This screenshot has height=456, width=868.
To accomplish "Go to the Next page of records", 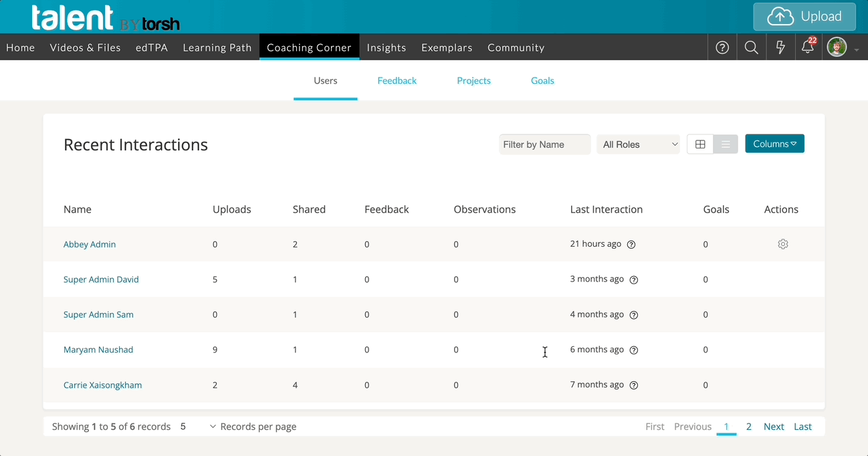I will (x=774, y=427).
